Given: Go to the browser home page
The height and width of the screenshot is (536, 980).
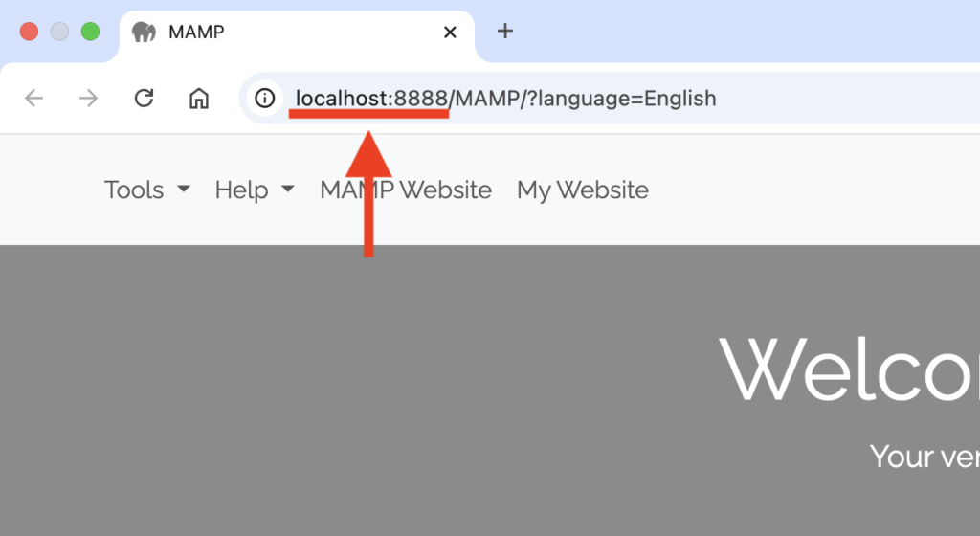Looking at the screenshot, I should click(x=199, y=98).
